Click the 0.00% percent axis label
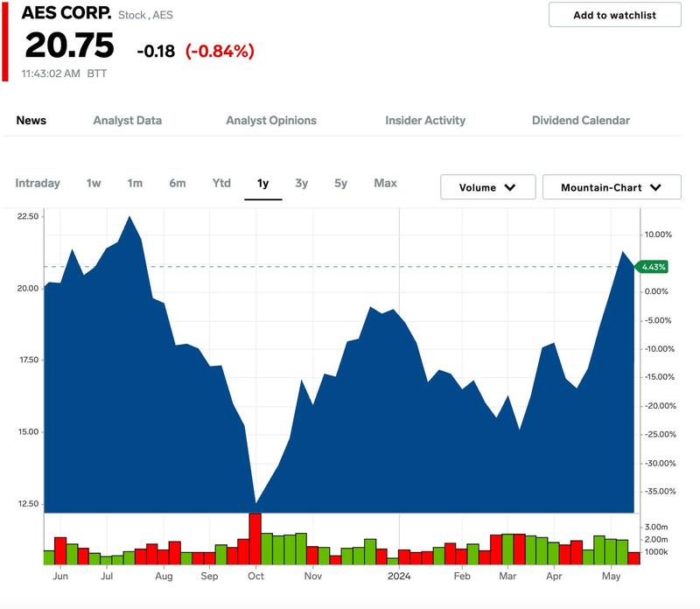Viewport: 700px width, 609px height. 656,291
